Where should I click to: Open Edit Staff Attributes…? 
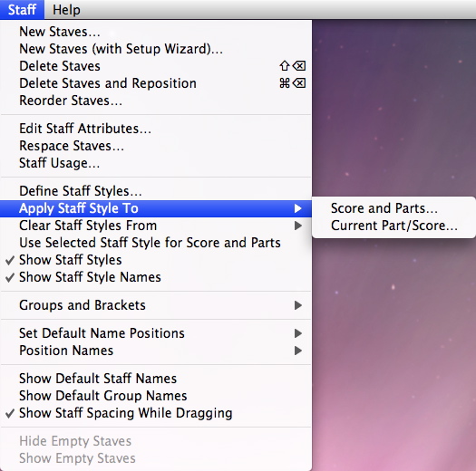[156, 129]
